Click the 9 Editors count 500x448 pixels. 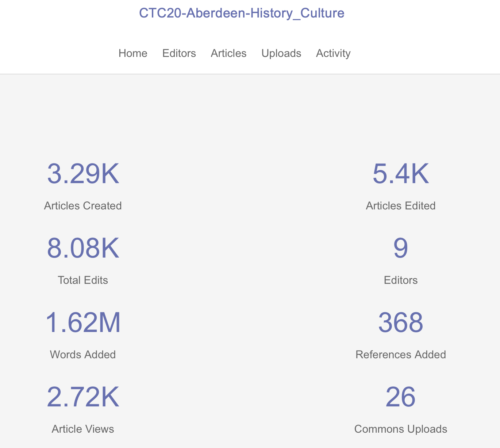(400, 248)
